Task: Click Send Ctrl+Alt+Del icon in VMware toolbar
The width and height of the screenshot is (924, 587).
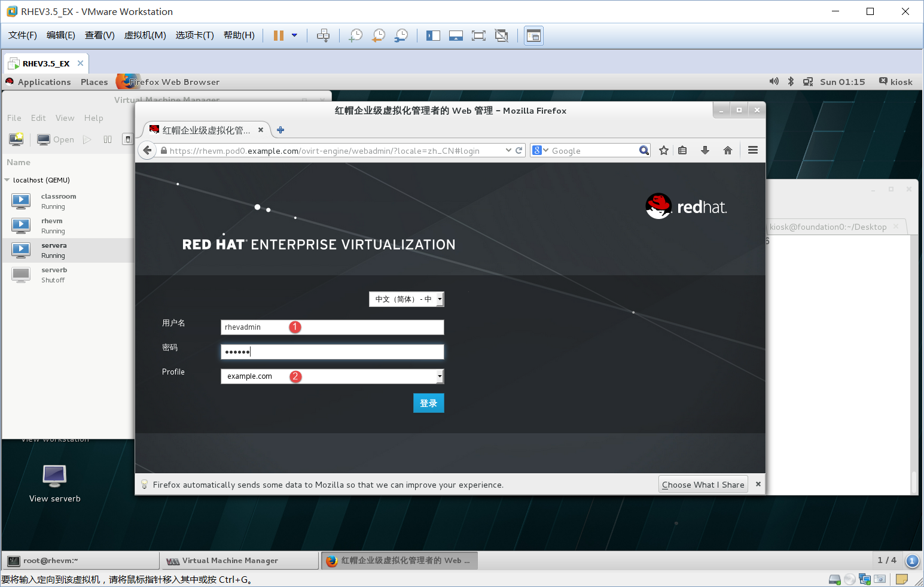Action: coord(323,35)
